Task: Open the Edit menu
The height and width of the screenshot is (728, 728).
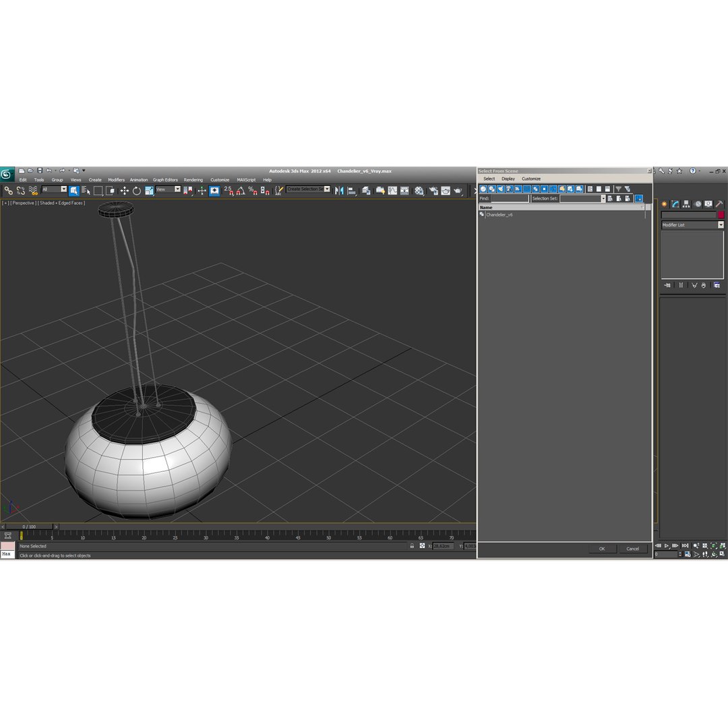Action: (23, 180)
